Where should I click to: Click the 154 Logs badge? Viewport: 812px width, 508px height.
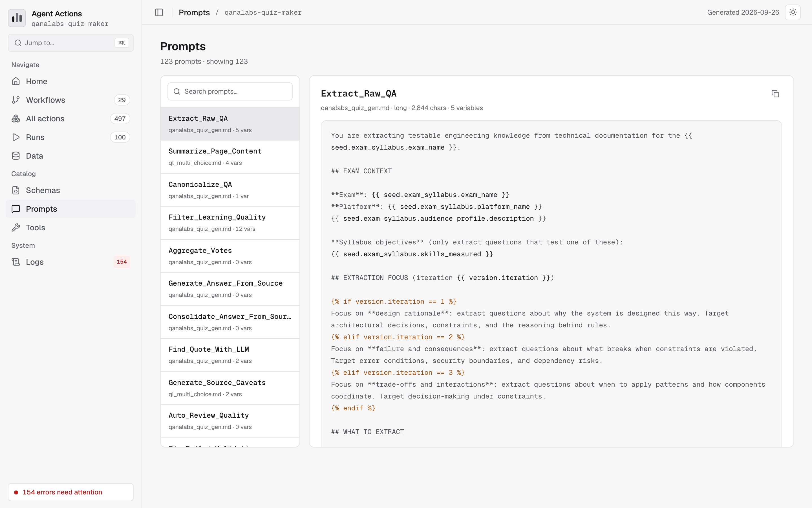coord(122,262)
